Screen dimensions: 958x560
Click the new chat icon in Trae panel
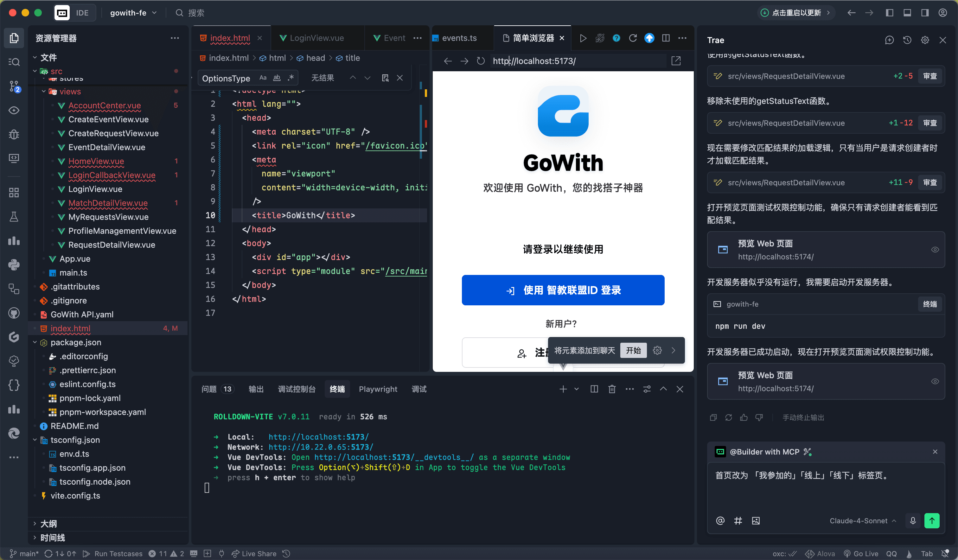coord(889,40)
